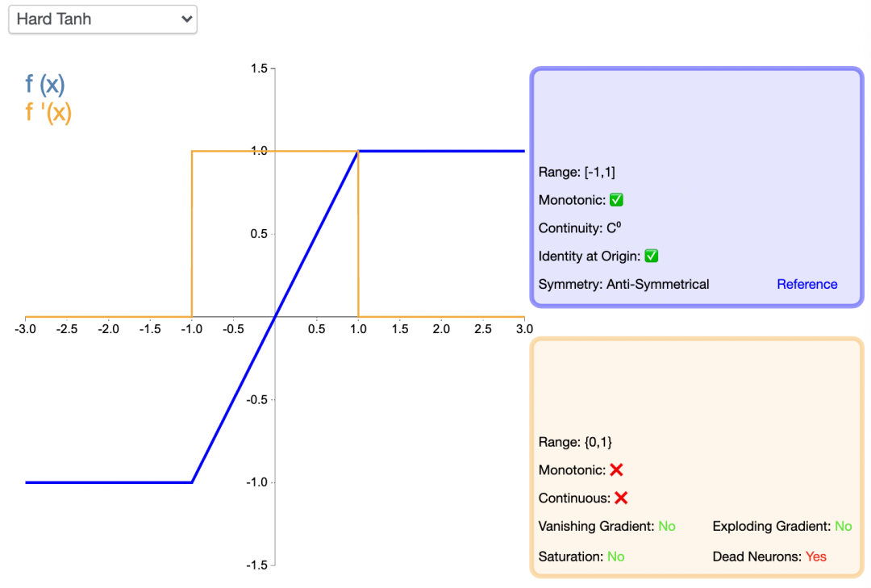Image resolution: width=871 pixels, height=588 pixels.
Task: Click the derivative Range: {0,1} text
Action: coord(576,442)
